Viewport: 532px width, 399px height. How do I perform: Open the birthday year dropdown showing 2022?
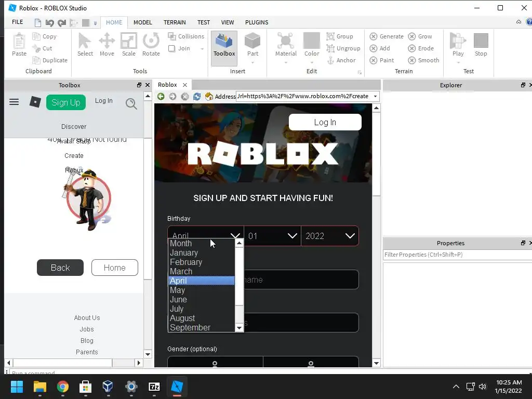pos(330,236)
